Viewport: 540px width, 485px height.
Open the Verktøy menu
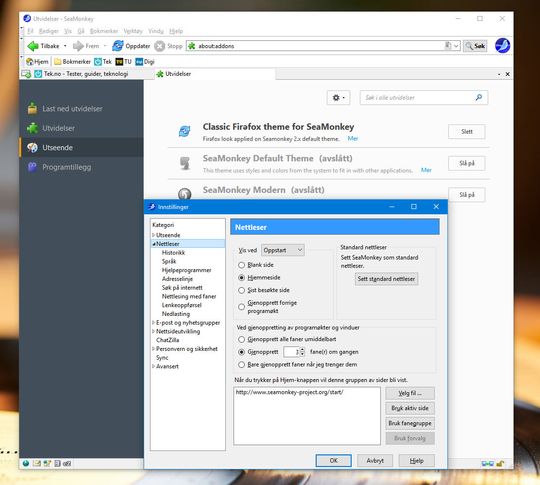pyautogui.click(x=133, y=31)
